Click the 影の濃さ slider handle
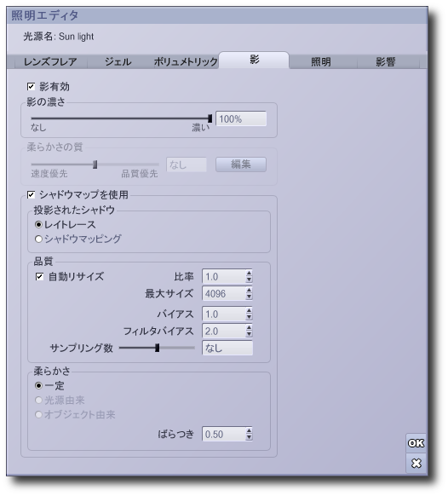The width and height of the screenshot is (448, 496). (210, 118)
